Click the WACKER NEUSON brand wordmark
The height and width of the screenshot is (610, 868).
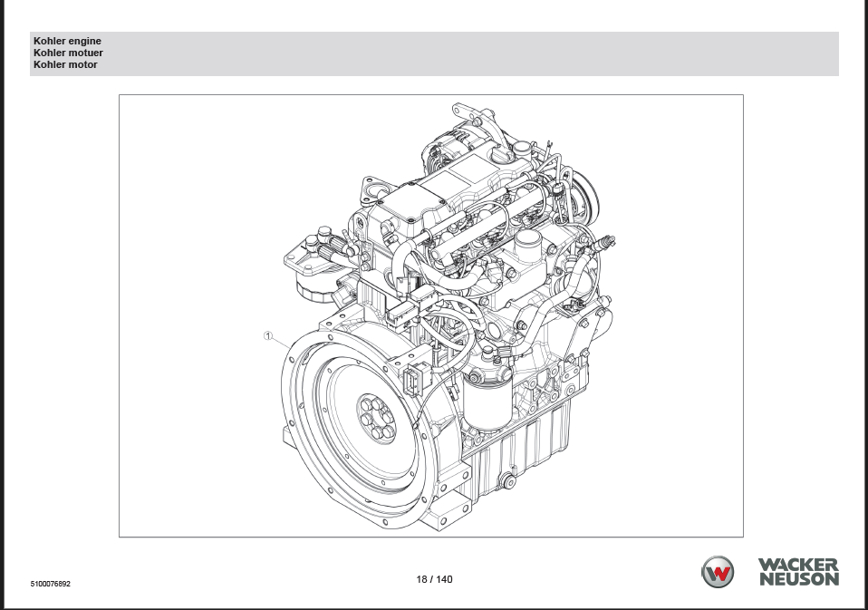[798, 572]
